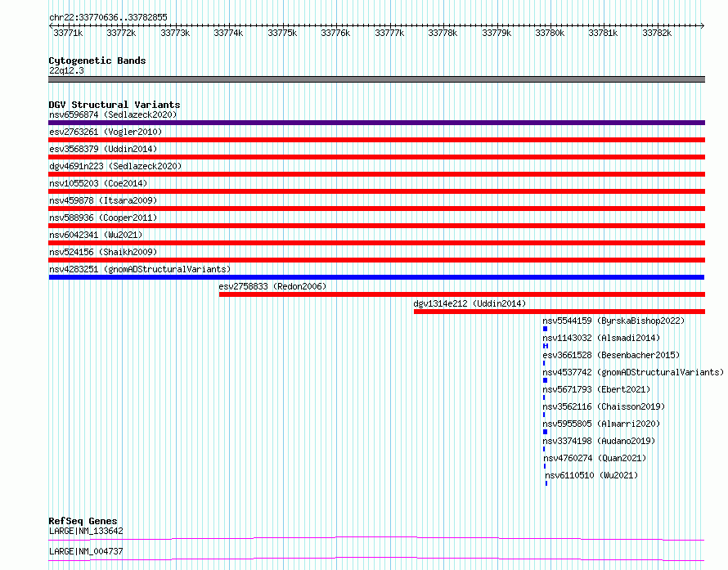Click the 33774k ruler tick label
This screenshot has width=728, height=570.
click(x=228, y=33)
